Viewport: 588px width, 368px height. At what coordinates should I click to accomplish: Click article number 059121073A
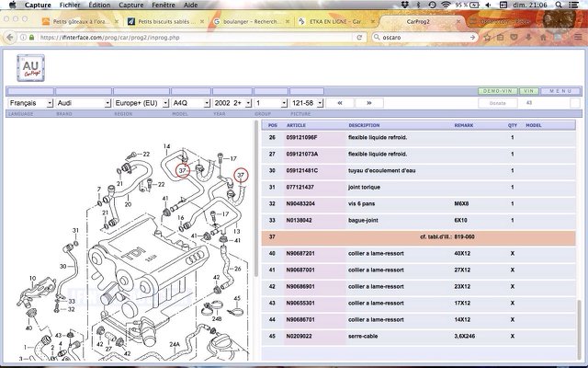tap(302, 154)
